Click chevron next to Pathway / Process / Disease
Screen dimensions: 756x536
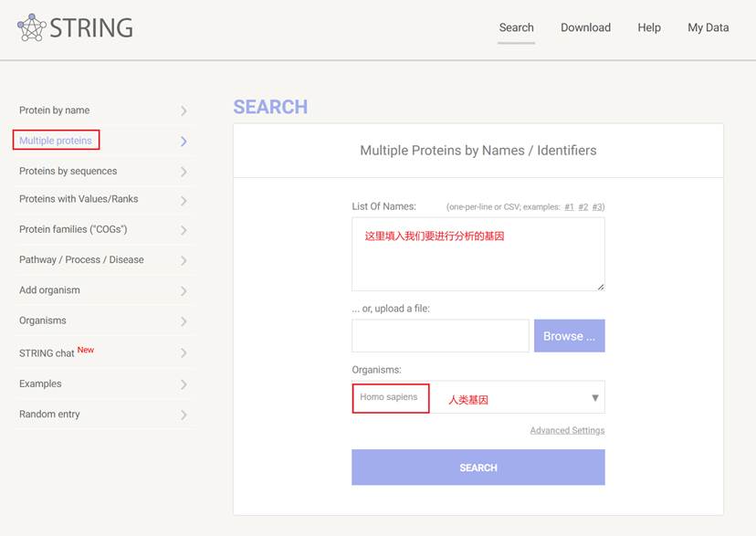pyautogui.click(x=184, y=261)
